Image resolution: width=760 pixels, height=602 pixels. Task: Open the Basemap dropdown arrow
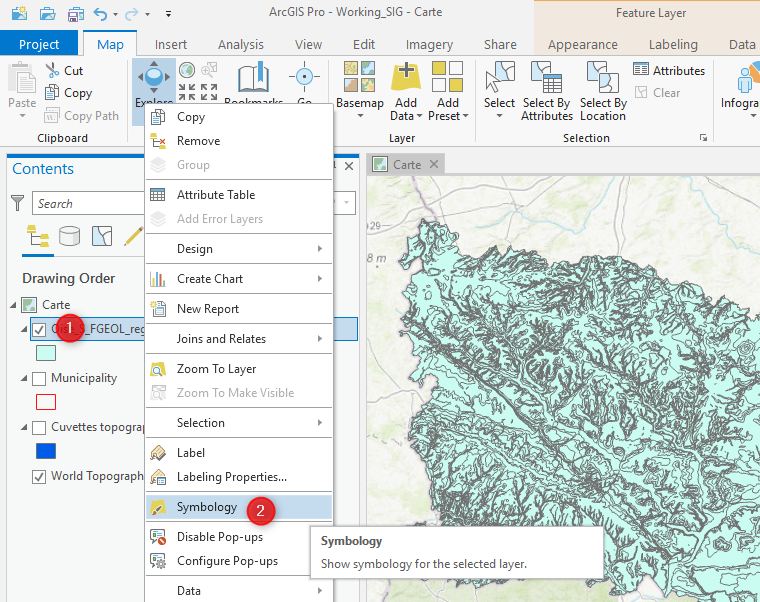[x=360, y=116]
